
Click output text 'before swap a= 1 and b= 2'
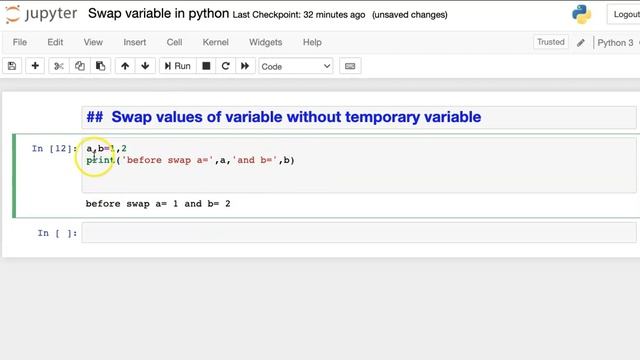click(158, 204)
